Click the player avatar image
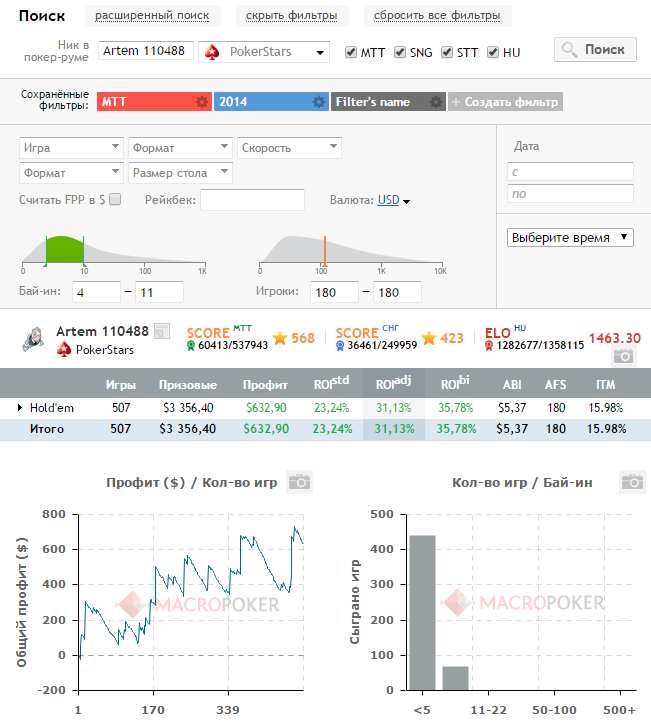Image resolution: width=651 pixels, height=727 pixels. click(x=33, y=339)
